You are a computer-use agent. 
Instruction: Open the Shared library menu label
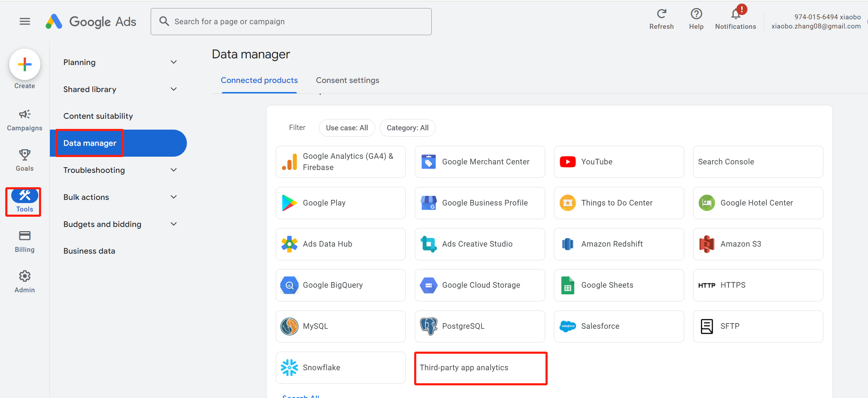(90, 90)
